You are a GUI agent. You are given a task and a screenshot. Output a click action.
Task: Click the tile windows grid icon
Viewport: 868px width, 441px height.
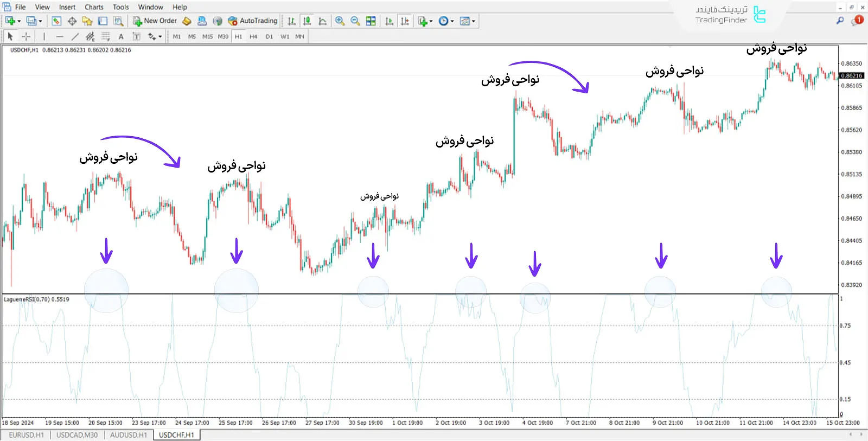[x=371, y=21]
